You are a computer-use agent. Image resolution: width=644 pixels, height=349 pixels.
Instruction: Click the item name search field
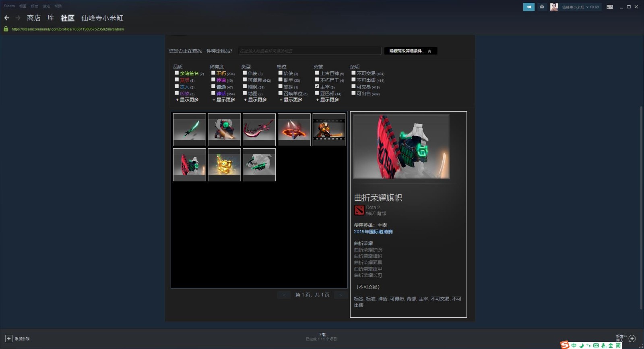point(309,51)
